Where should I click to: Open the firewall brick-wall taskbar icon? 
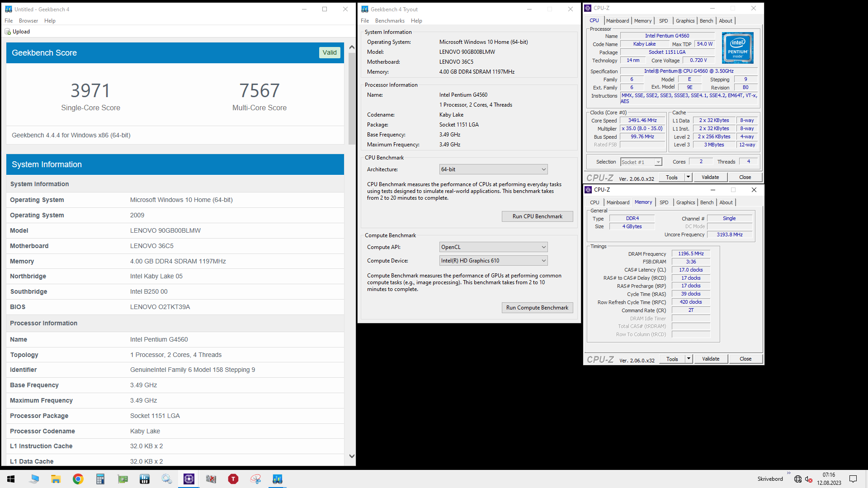[211, 479]
